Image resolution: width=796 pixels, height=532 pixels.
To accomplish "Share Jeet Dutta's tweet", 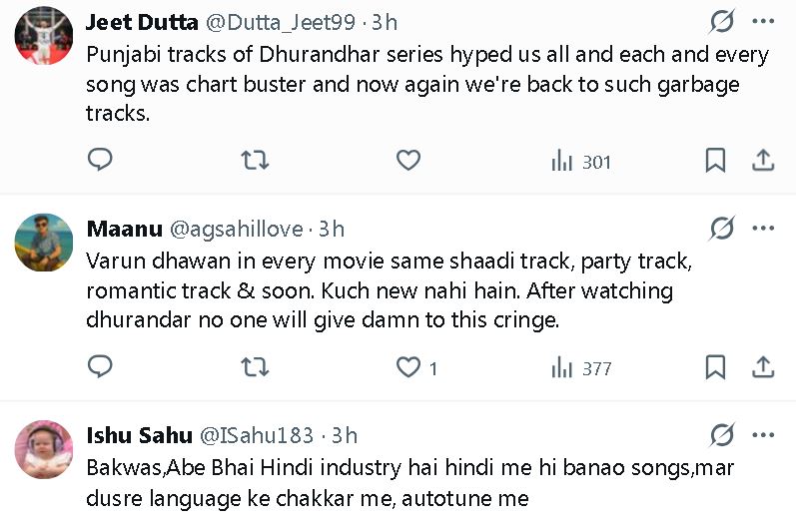I will [762, 161].
